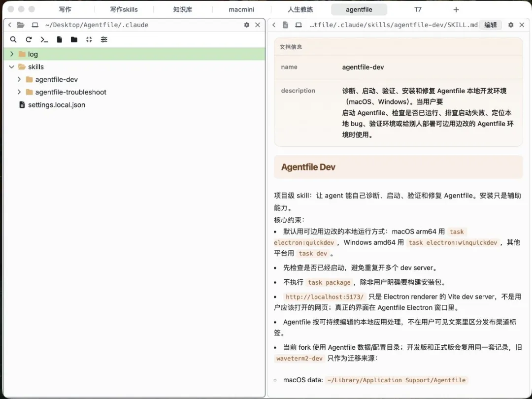This screenshot has height=399, width=532.
Task: Expand the agentfile-dev folder
Action: point(19,79)
